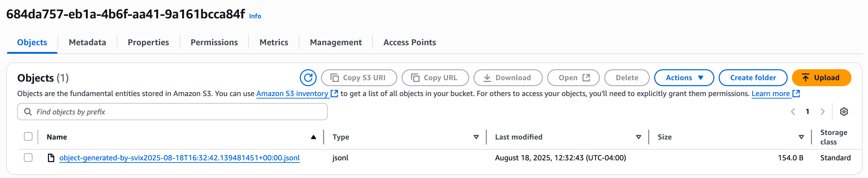The height and width of the screenshot is (178, 868).
Task: Click the Copy URL button
Action: pyautogui.click(x=435, y=78)
